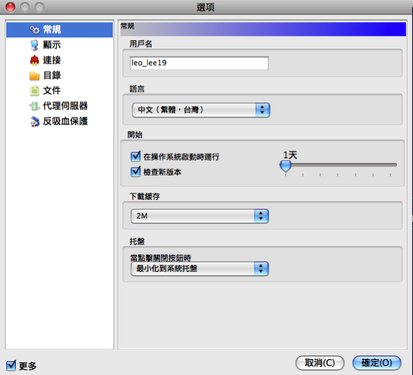
Task: Click the 代理伺服器 proxy icon
Action: click(34, 106)
